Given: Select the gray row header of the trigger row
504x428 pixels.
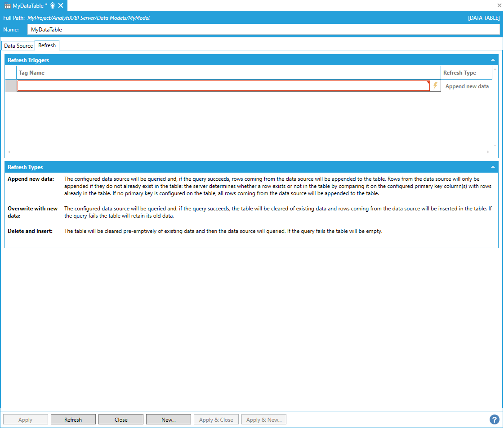Looking at the screenshot, I should tap(11, 86).
